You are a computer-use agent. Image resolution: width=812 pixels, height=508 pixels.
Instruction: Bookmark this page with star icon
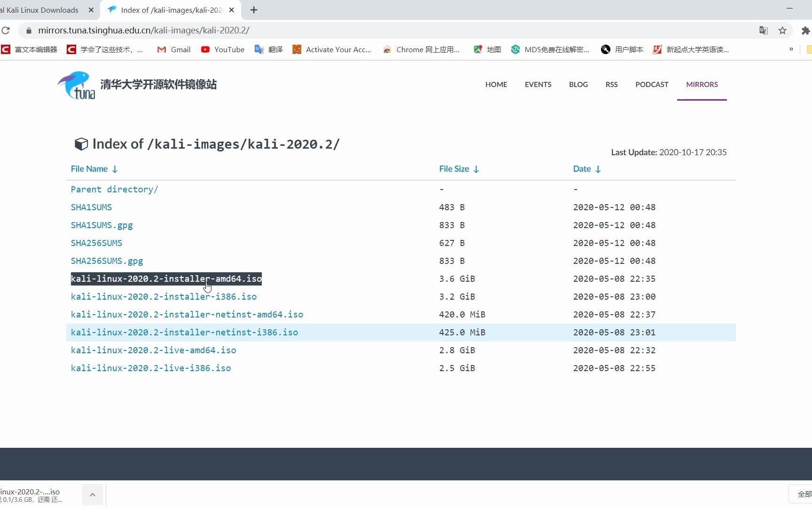point(782,31)
